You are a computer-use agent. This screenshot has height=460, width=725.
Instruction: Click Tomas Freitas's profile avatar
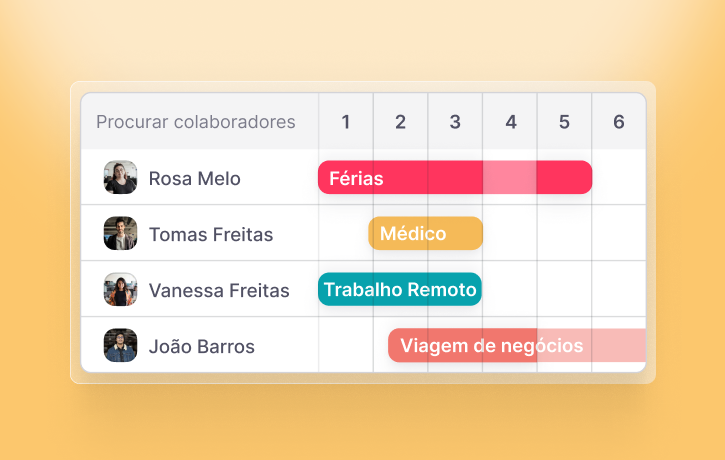pyautogui.click(x=120, y=234)
